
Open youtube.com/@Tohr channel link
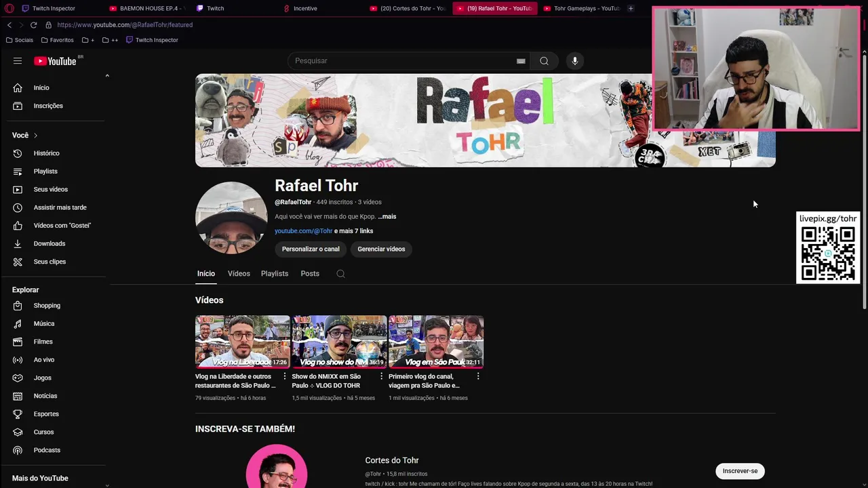pos(303,231)
